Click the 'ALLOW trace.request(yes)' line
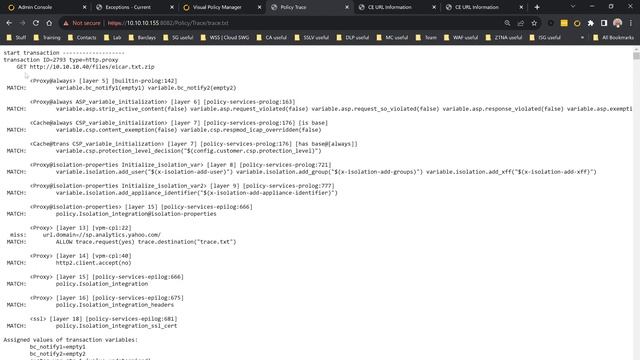 coord(146,242)
